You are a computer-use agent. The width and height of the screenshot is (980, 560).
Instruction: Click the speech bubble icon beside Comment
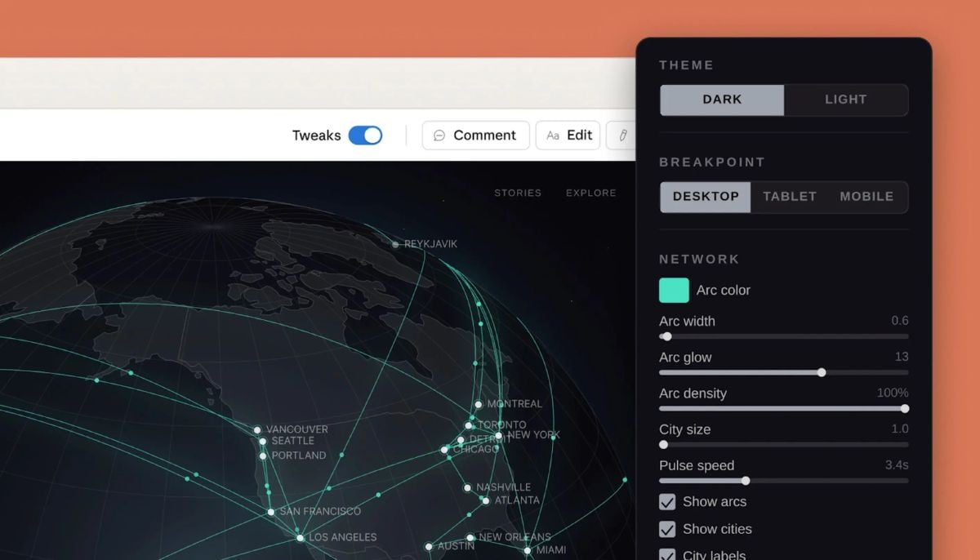[x=439, y=135]
